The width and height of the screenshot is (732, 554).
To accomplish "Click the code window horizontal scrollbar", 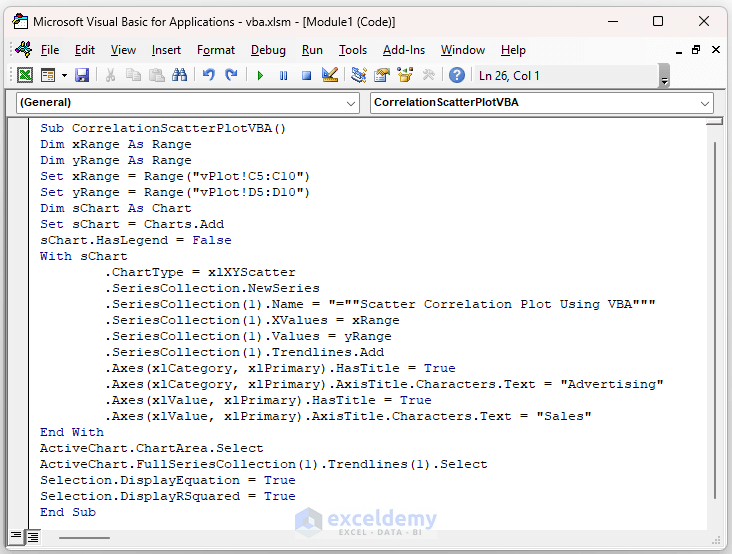I will 84,537.
